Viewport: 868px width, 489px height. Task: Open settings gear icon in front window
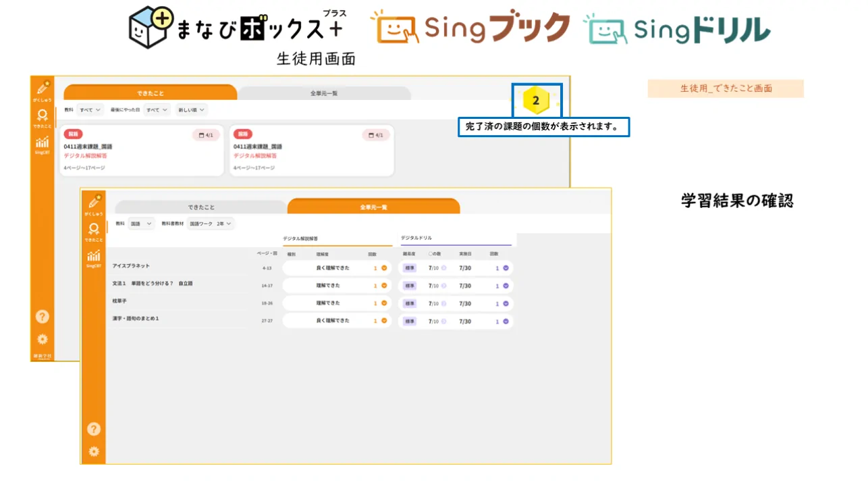pyautogui.click(x=94, y=451)
